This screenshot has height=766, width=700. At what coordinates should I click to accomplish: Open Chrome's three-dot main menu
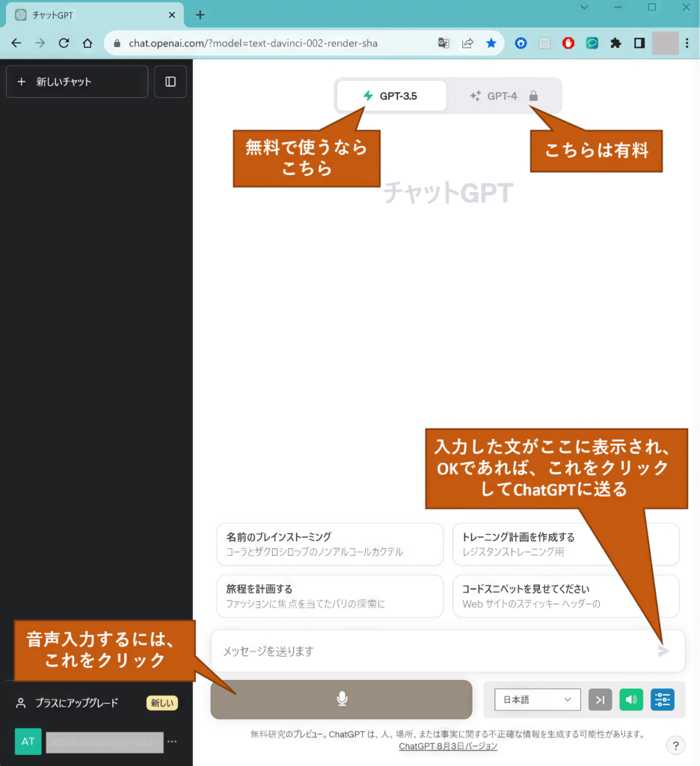(x=687, y=43)
